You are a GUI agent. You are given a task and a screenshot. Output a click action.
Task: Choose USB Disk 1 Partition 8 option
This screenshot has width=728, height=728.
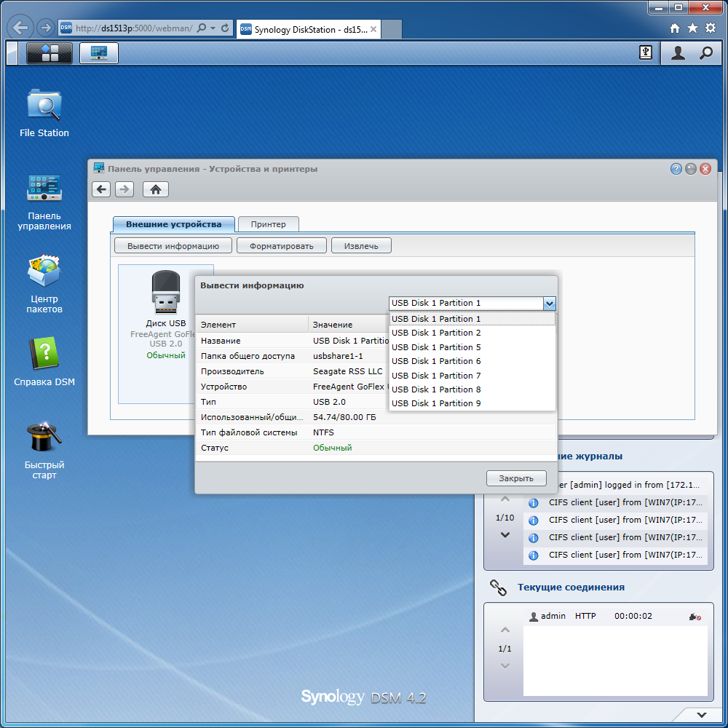pos(472,389)
